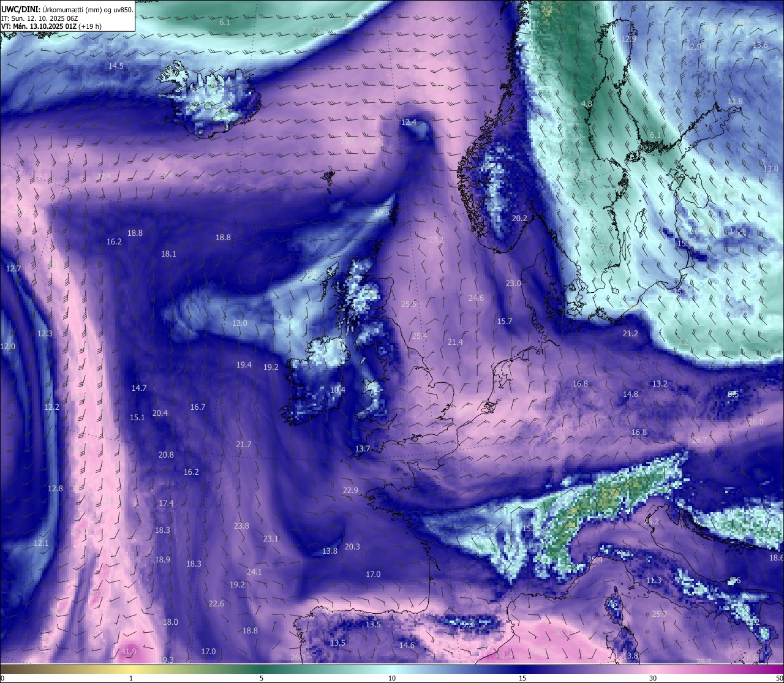
Task: Click the 21.4 value label
Action: [455, 342]
